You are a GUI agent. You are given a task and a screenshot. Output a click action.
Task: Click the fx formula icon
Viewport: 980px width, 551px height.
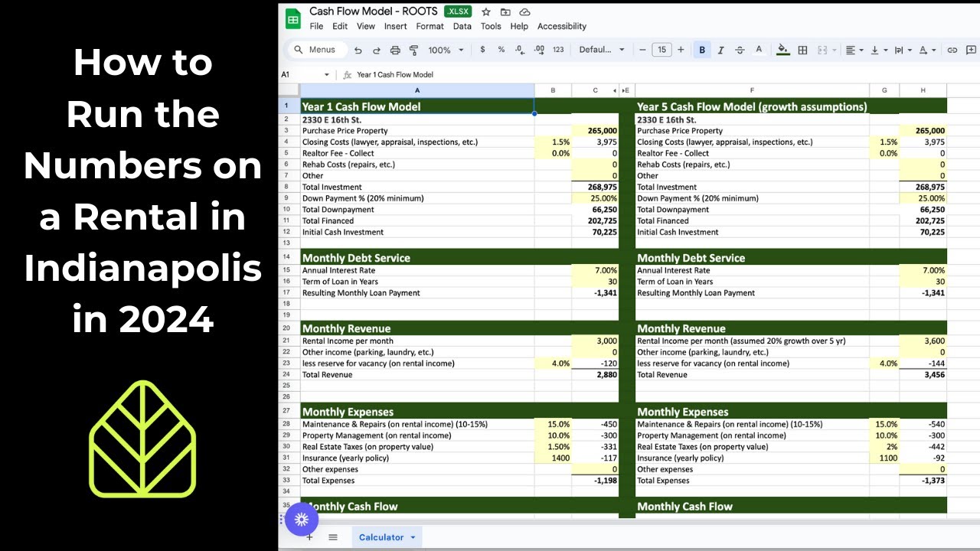[x=347, y=75]
